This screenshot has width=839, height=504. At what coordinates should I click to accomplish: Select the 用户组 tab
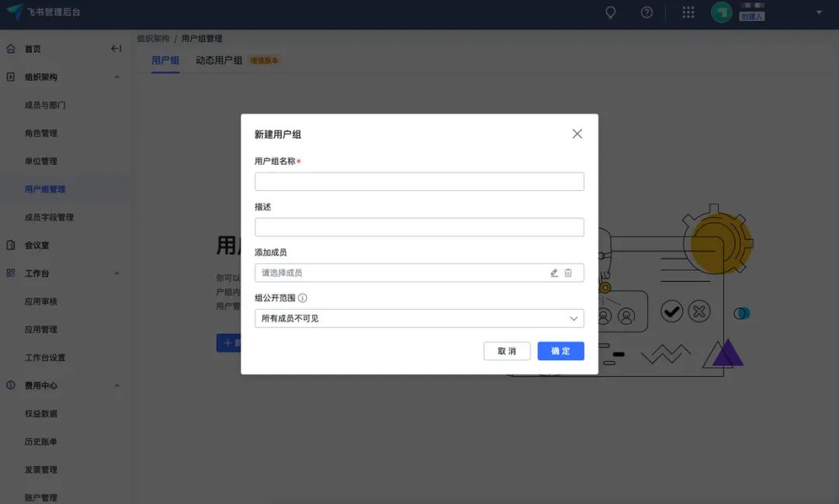164,59
